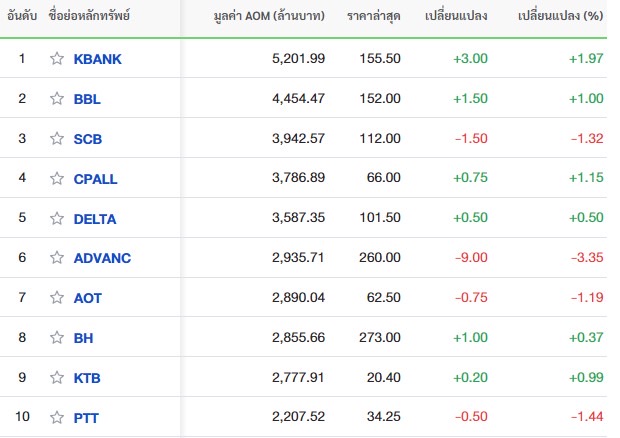Favorite ADVANC using its star icon
620x438 pixels.
[57, 257]
